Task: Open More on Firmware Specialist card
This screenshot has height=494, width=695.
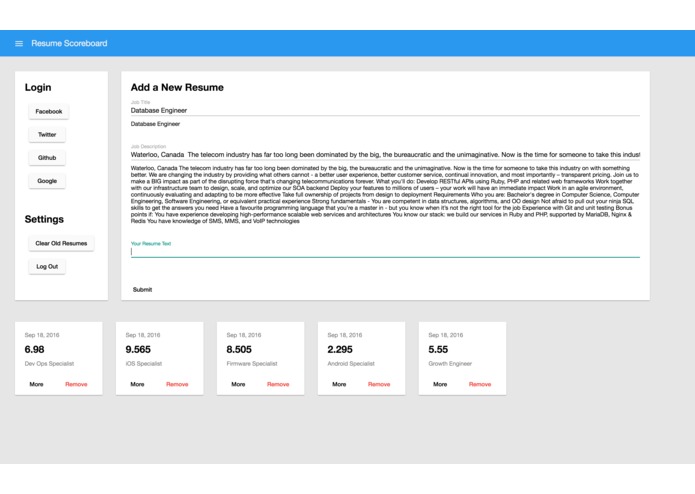Action: pyautogui.click(x=238, y=384)
